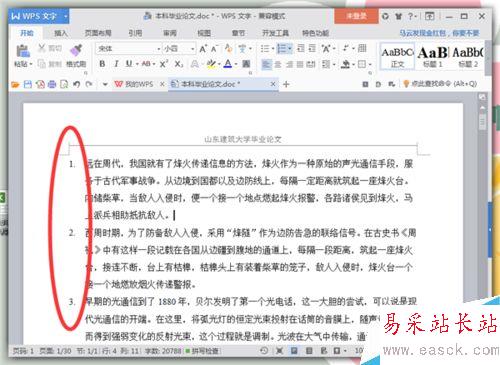Toggle Italic formatting

[116, 64]
